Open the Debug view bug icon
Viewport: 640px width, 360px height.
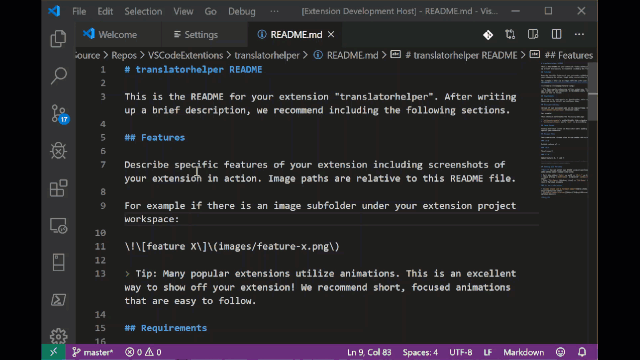[58, 151]
